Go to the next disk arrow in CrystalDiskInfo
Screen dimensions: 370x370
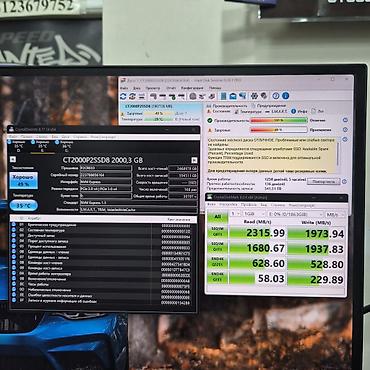[194, 160]
